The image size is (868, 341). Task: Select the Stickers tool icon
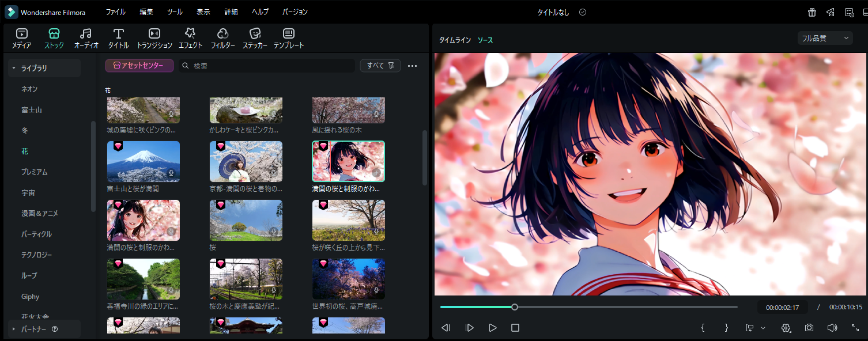point(255,33)
